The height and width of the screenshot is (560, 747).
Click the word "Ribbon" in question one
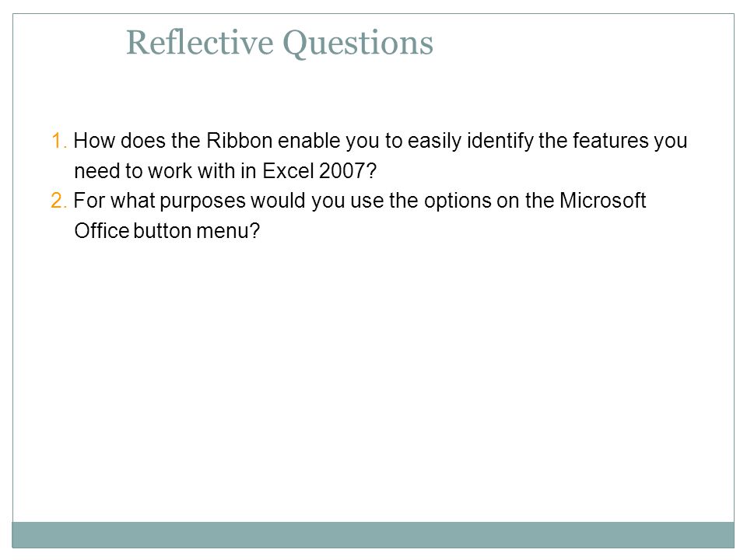coord(239,141)
